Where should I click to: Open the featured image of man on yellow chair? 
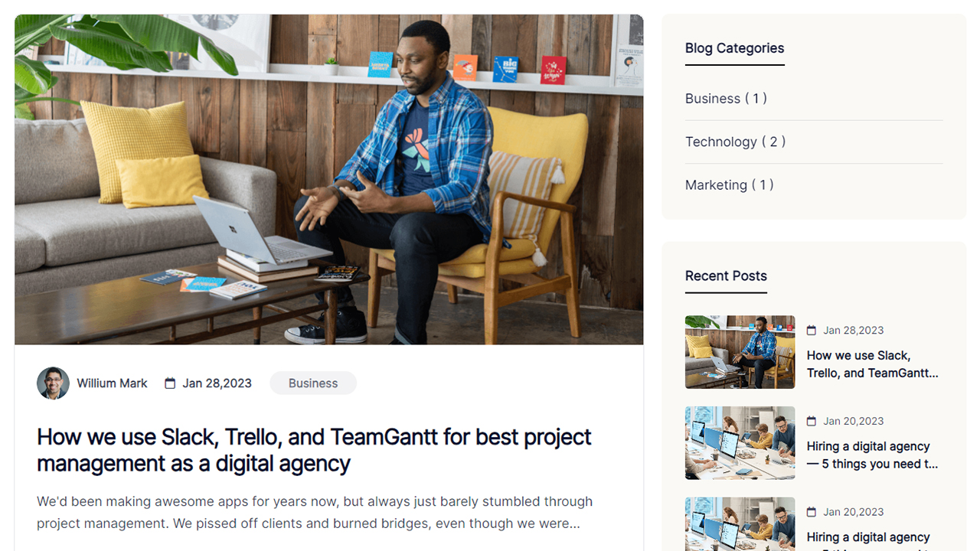(x=328, y=179)
